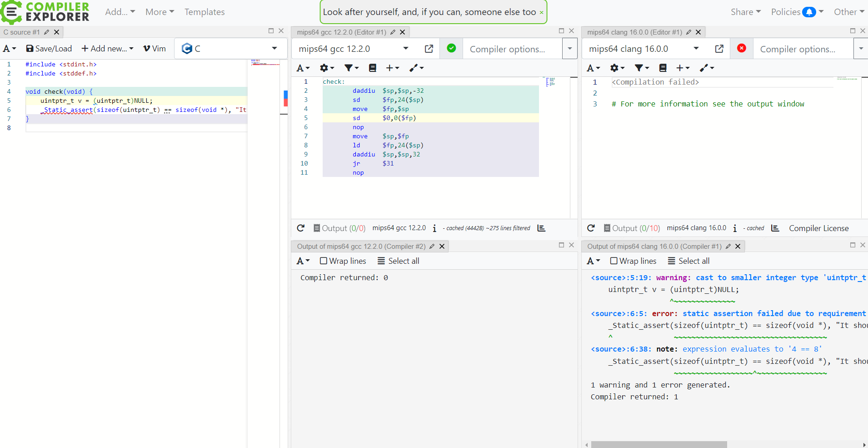
Task: Show the gcc compiler info icon
Action: [434, 228]
